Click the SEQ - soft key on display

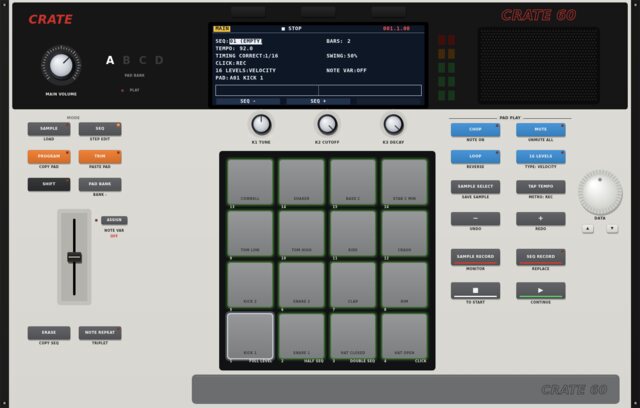point(248,101)
